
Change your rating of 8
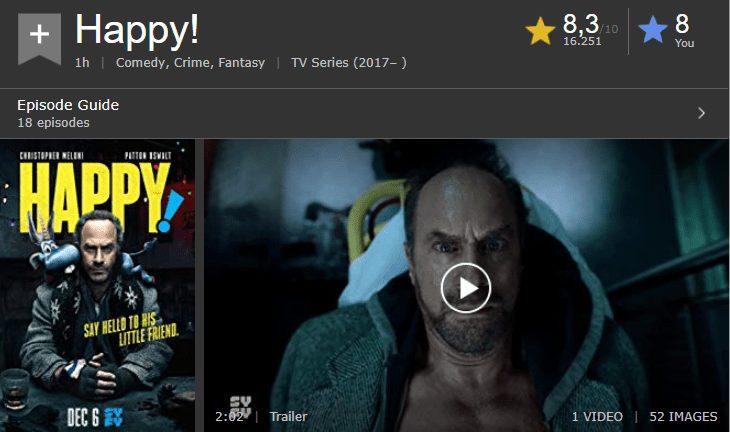point(682,24)
